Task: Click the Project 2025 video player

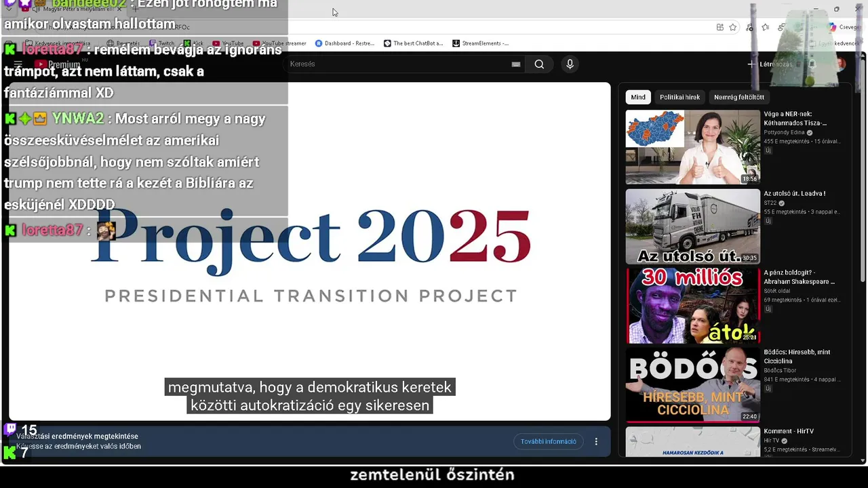Action: coord(310,251)
